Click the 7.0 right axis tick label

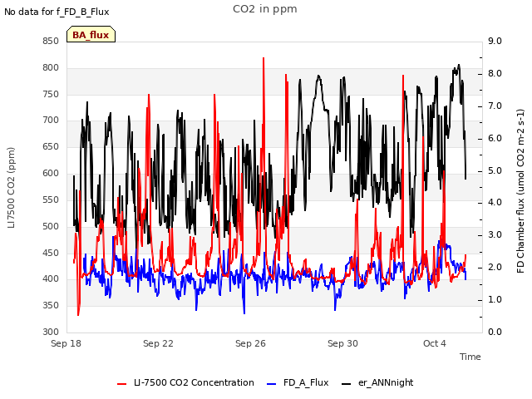pos(495,106)
